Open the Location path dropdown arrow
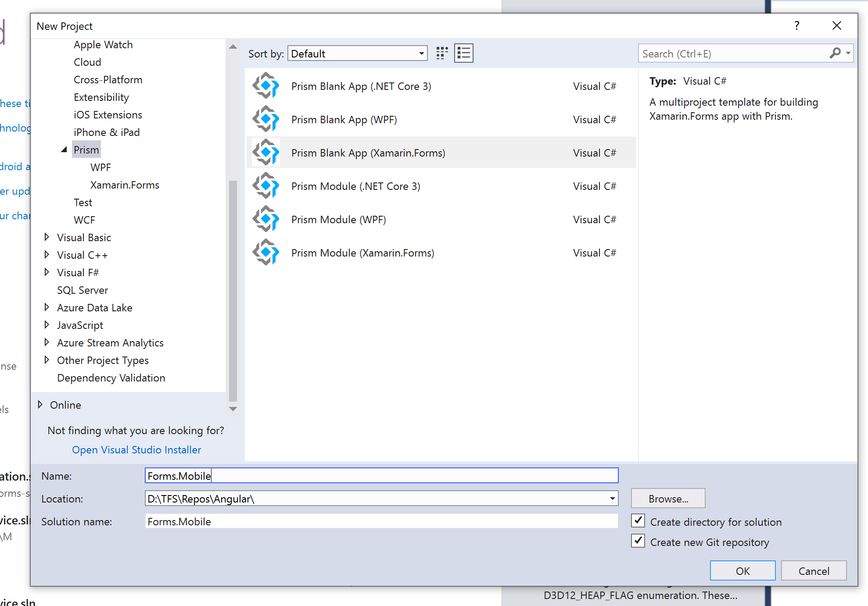Image resolution: width=868 pixels, height=606 pixels. click(612, 499)
